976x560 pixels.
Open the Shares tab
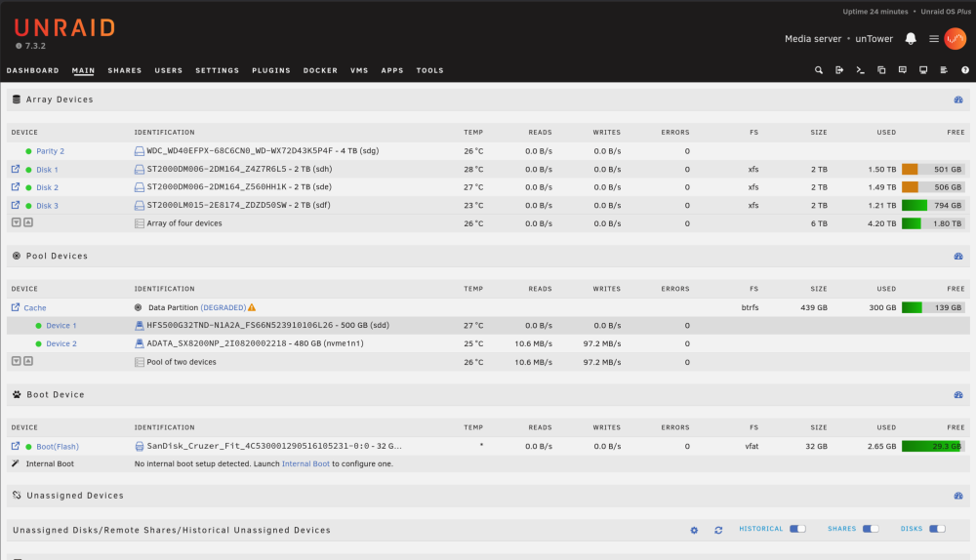[125, 70]
